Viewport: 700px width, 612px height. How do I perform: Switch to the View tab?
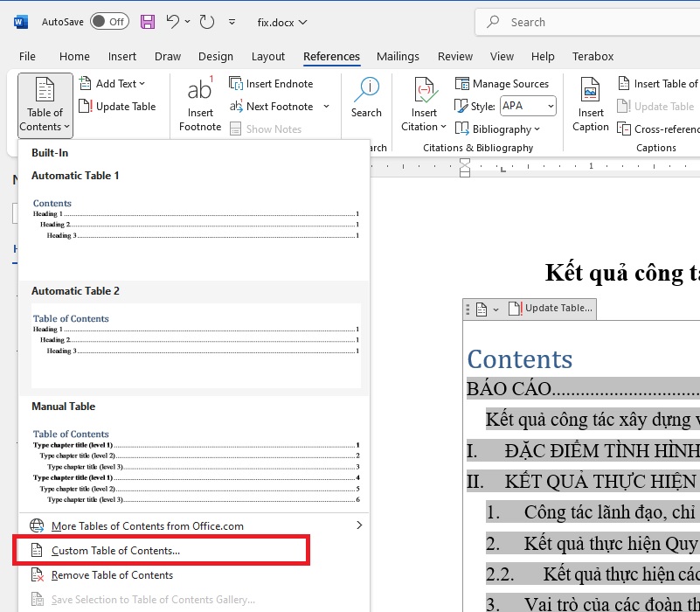coord(502,56)
